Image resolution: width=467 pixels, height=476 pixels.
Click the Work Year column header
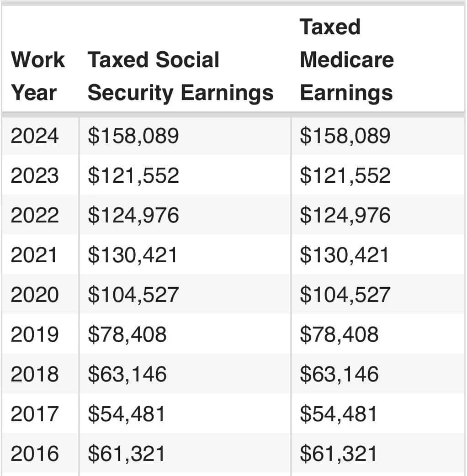38,76
